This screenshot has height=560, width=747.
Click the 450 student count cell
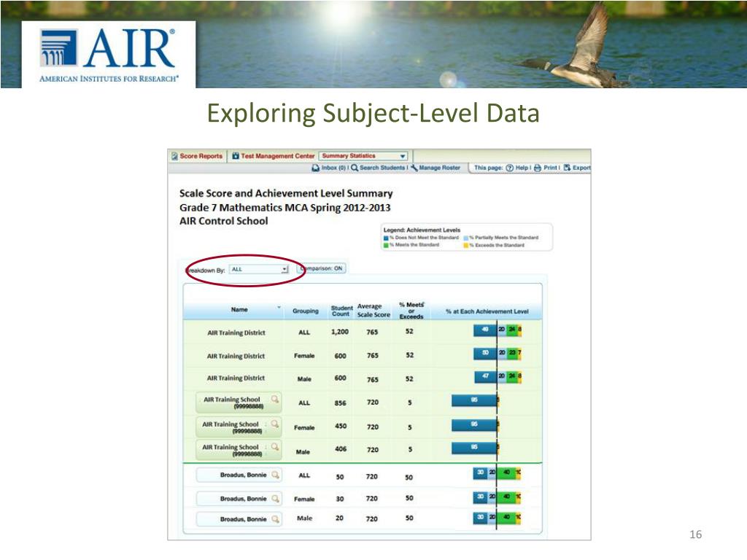pyautogui.click(x=341, y=426)
